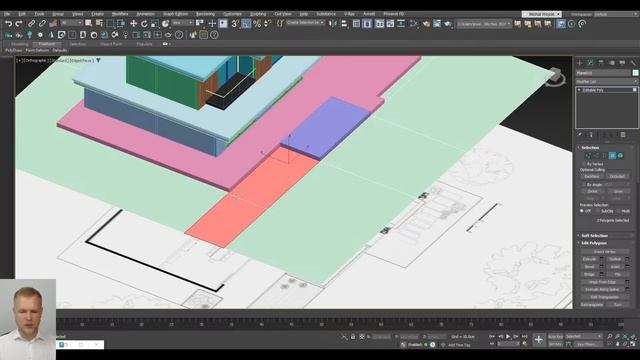Toggle the Angle Snap icon
The width and height of the screenshot is (640, 360).
(246, 24)
